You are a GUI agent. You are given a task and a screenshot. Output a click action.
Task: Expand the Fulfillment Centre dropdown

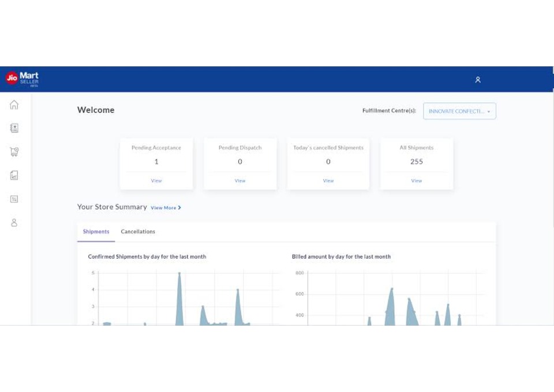(459, 111)
